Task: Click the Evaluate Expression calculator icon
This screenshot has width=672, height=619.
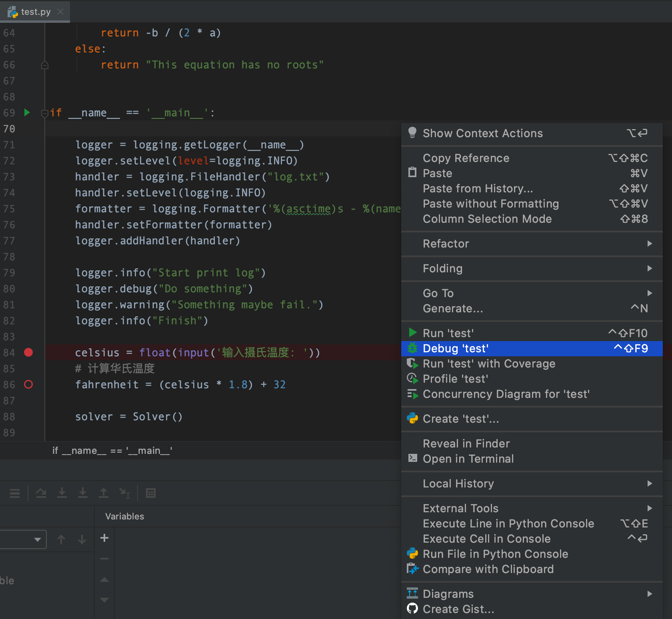Action: [x=151, y=493]
